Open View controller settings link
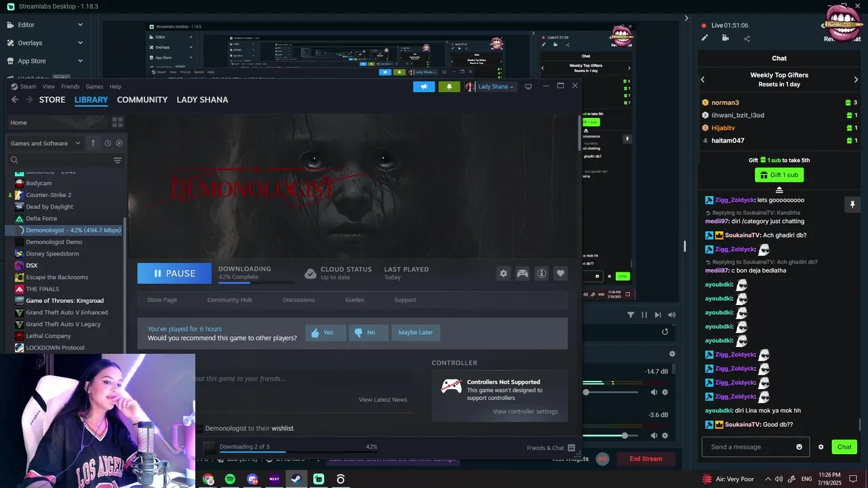The width and height of the screenshot is (868, 488). click(x=526, y=411)
